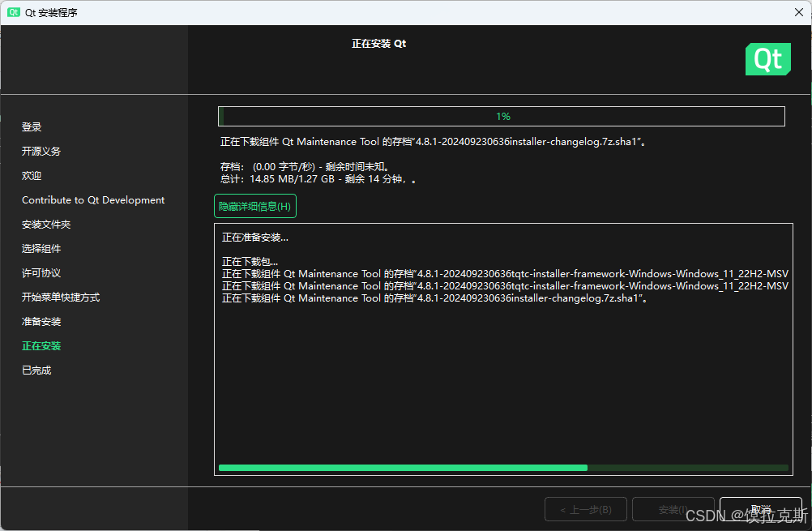Select the 选择组件 step in sidebar
The image size is (812, 531).
[41, 249]
